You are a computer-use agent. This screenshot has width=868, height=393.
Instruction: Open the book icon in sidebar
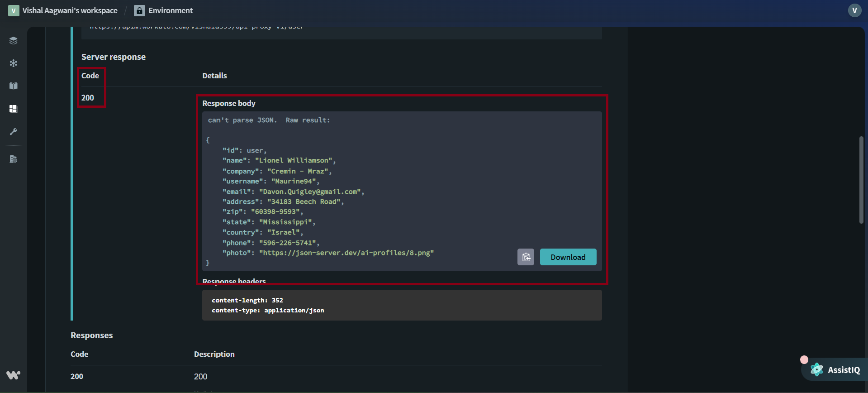coord(14,86)
